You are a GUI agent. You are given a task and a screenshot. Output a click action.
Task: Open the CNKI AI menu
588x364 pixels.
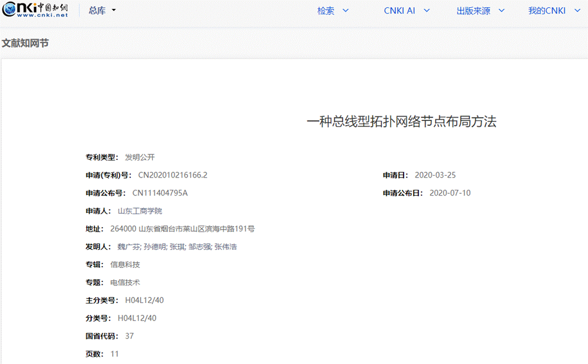click(406, 11)
